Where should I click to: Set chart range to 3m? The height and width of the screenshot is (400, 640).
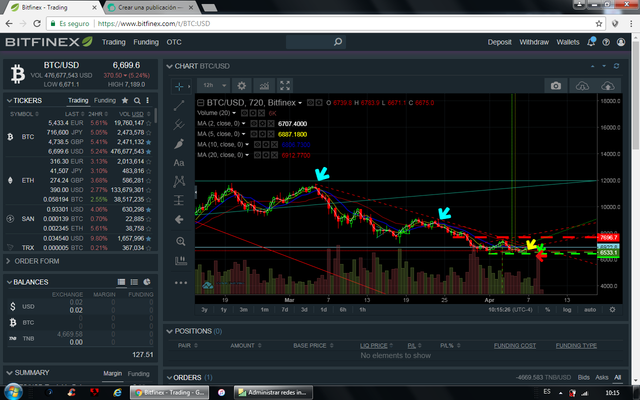(243, 310)
